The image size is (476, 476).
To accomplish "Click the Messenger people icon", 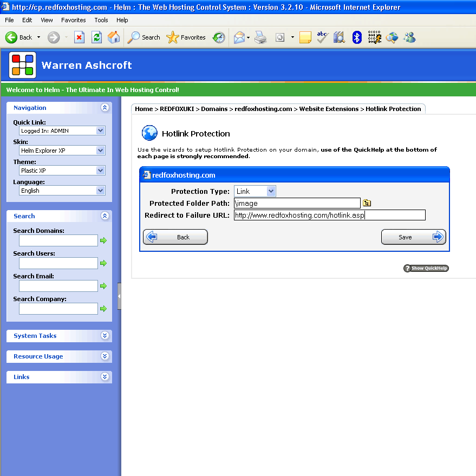I will coord(409,38).
